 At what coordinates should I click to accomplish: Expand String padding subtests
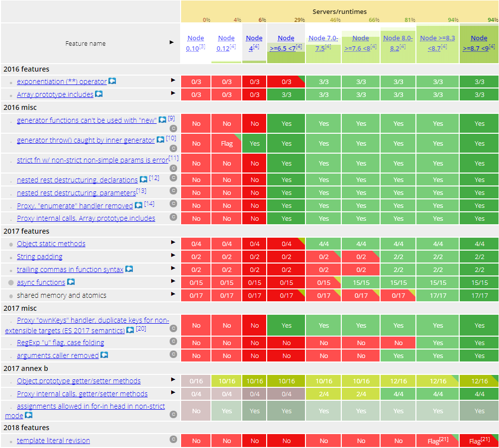pos(173,255)
